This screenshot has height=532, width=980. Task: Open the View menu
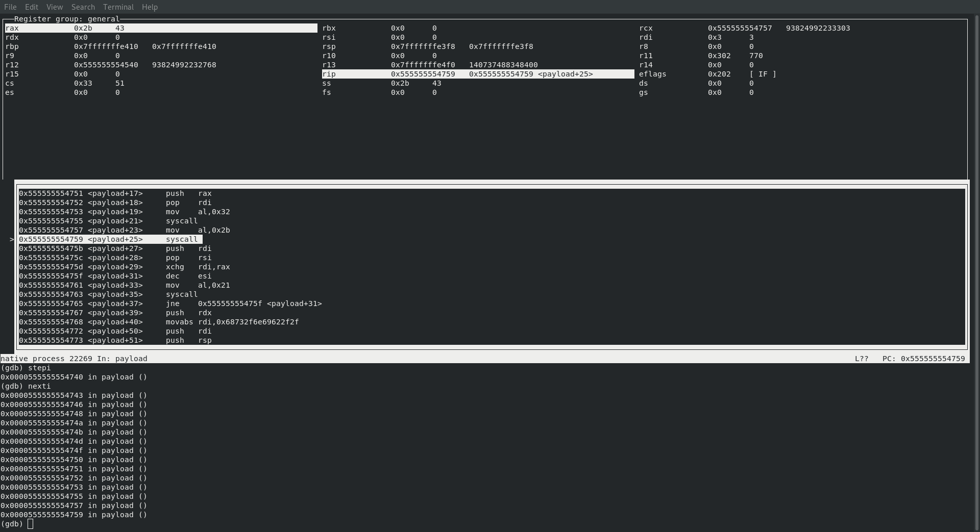(54, 7)
